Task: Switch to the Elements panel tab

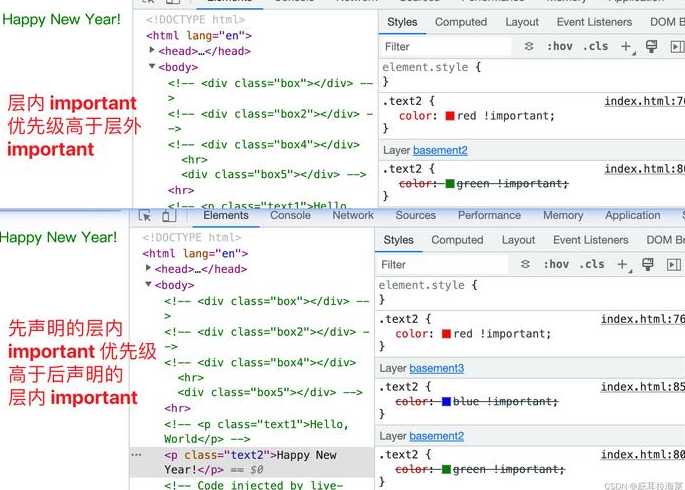Action: coord(226,215)
